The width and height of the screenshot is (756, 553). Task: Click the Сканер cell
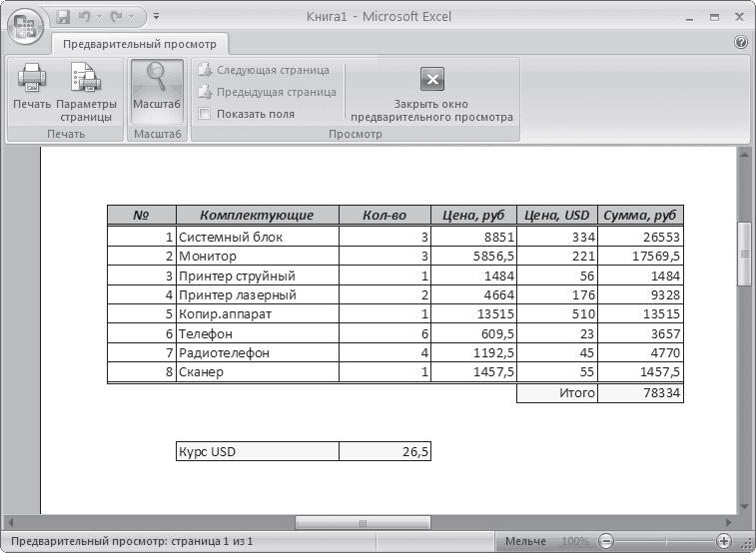[x=258, y=372]
